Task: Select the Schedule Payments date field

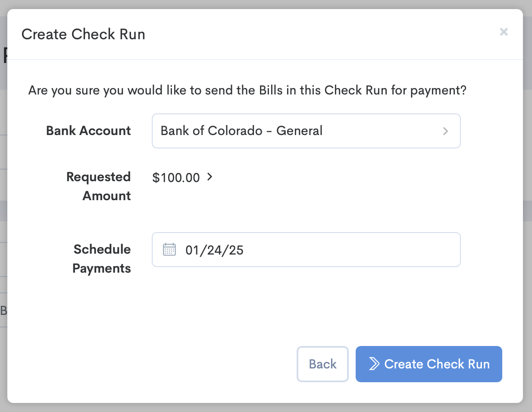Action: tap(306, 250)
